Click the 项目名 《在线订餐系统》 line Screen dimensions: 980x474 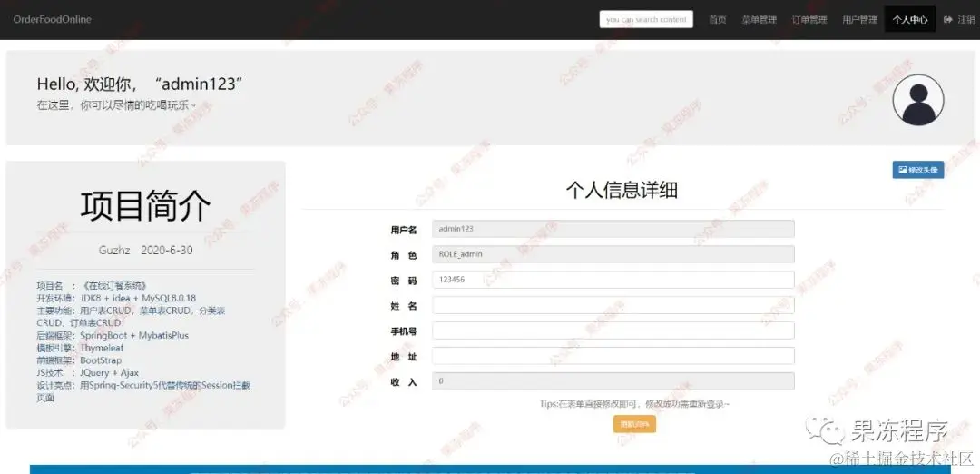pos(92,285)
